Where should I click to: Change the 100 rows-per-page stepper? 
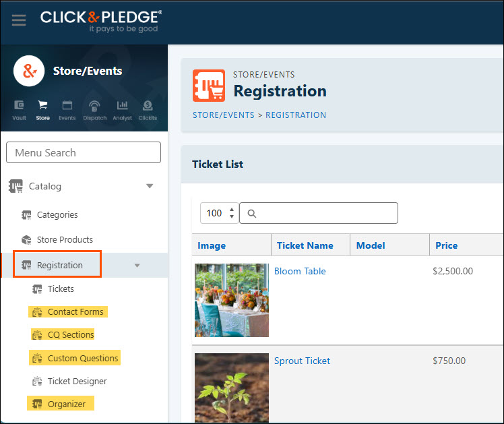(x=219, y=213)
